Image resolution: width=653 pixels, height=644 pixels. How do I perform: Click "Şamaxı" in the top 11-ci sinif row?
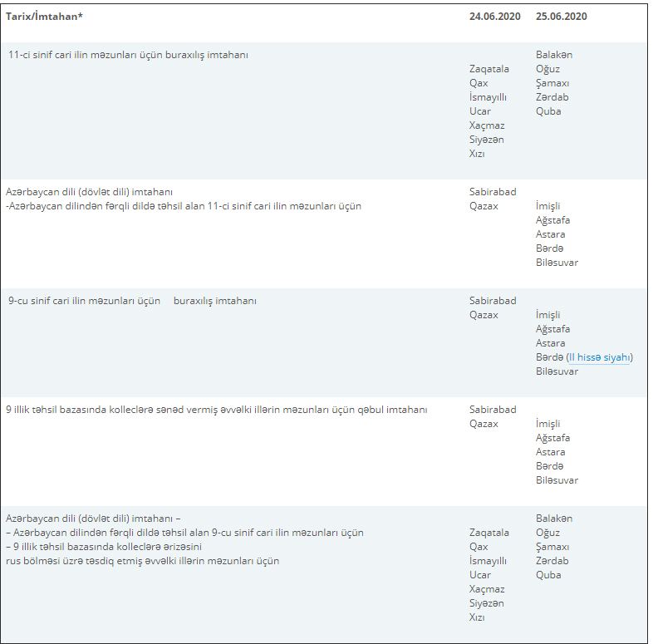[x=552, y=83]
